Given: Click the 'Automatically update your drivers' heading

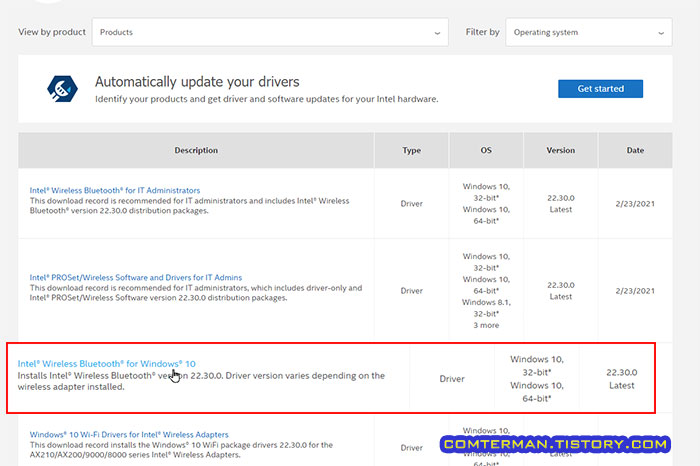Looking at the screenshot, I should [x=197, y=82].
